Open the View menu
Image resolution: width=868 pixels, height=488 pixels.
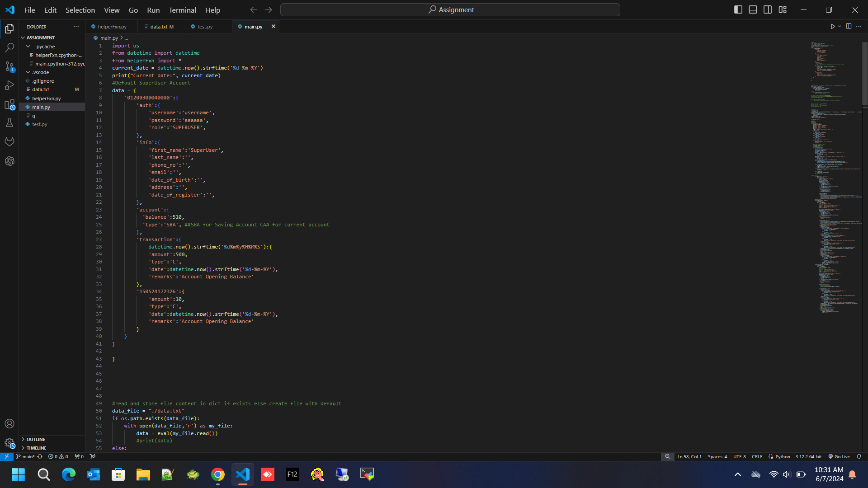point(112,10)
